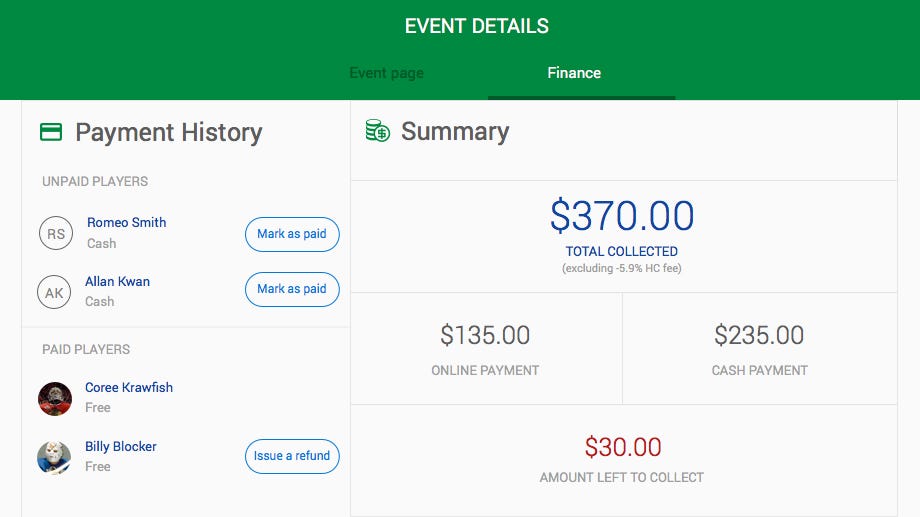Click Romeo Smith's RS initials avatar
The image size is (920, 517).
[56, 234]
